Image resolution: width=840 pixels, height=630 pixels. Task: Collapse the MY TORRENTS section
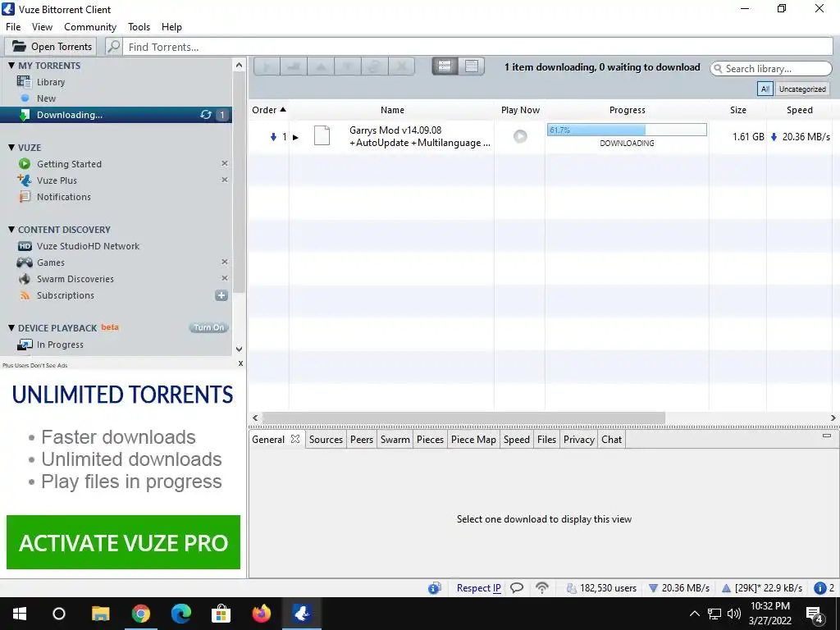11,66
